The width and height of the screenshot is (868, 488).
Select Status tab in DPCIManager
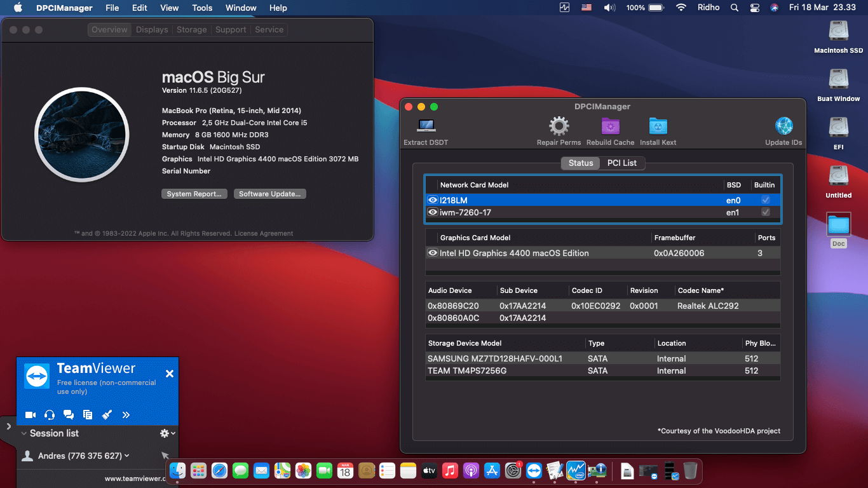coord(581,163)
